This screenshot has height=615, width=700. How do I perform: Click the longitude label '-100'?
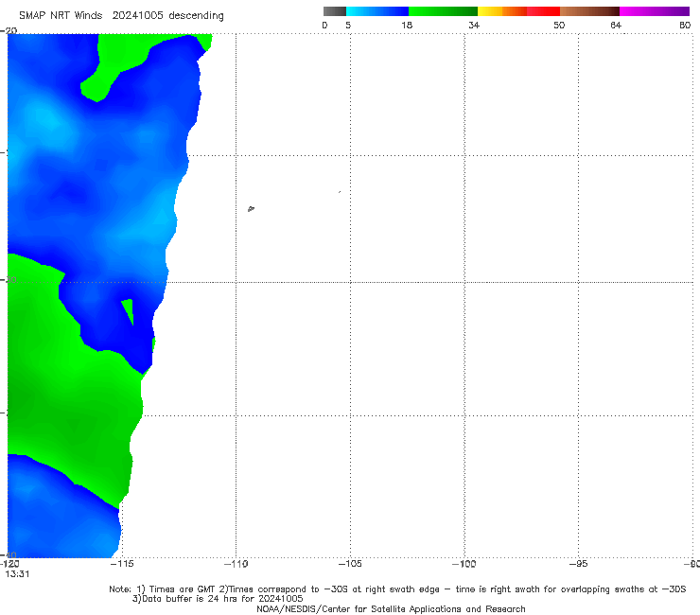click(464, 564)
